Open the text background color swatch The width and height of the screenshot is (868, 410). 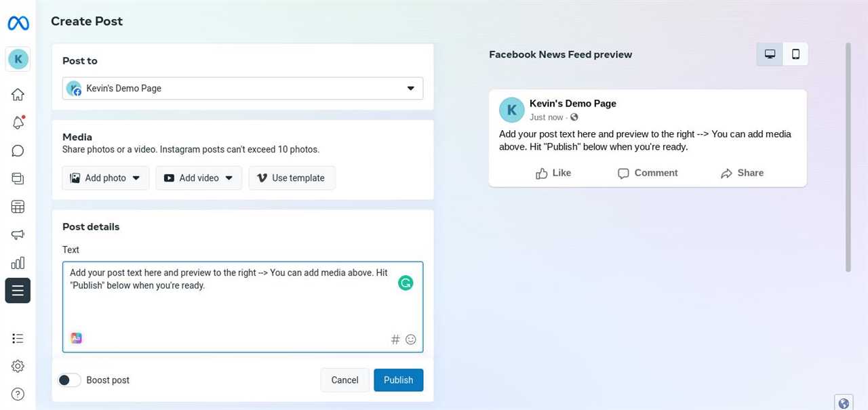coord(77,338)
